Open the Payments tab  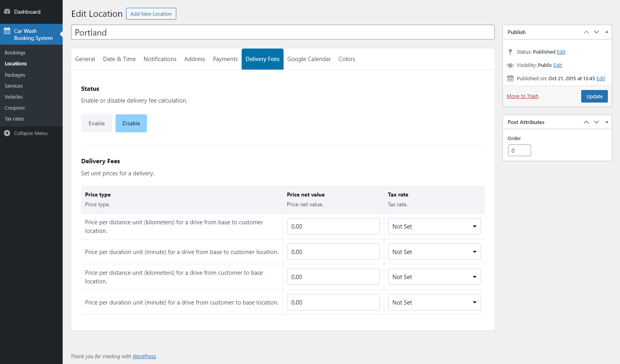tap(225, 59)
